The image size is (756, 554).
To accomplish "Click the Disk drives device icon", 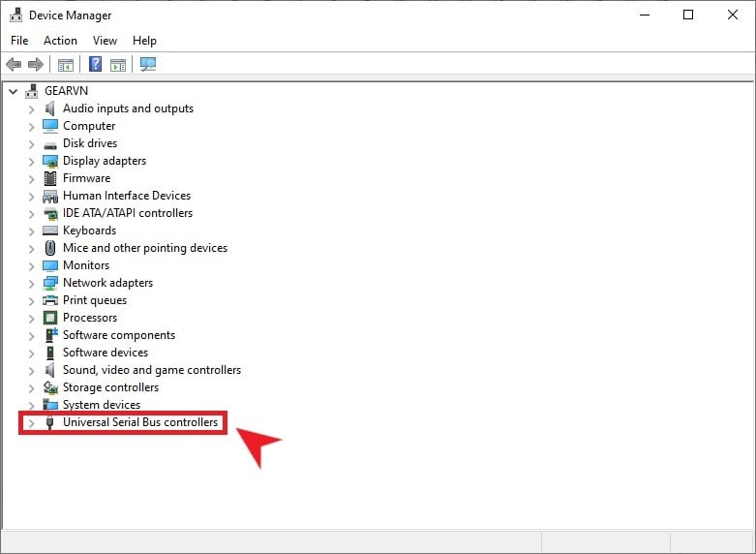I will click(x=50, y=143).
